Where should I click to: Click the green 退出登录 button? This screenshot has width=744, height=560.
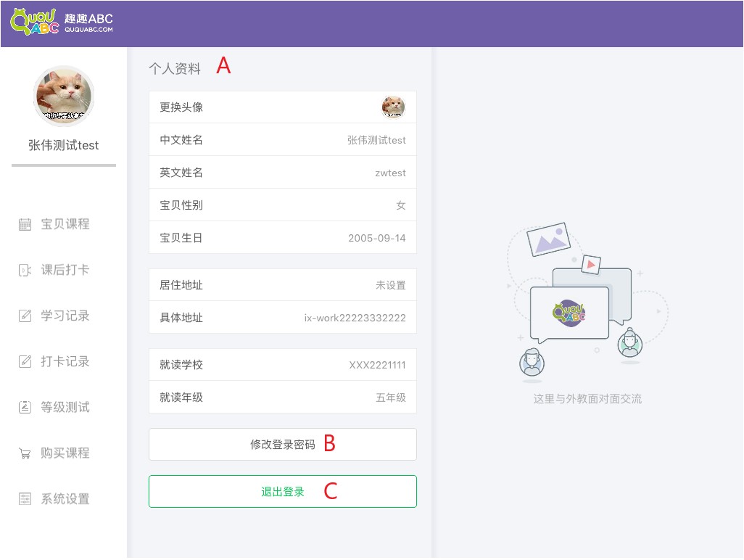pos(282,492)
